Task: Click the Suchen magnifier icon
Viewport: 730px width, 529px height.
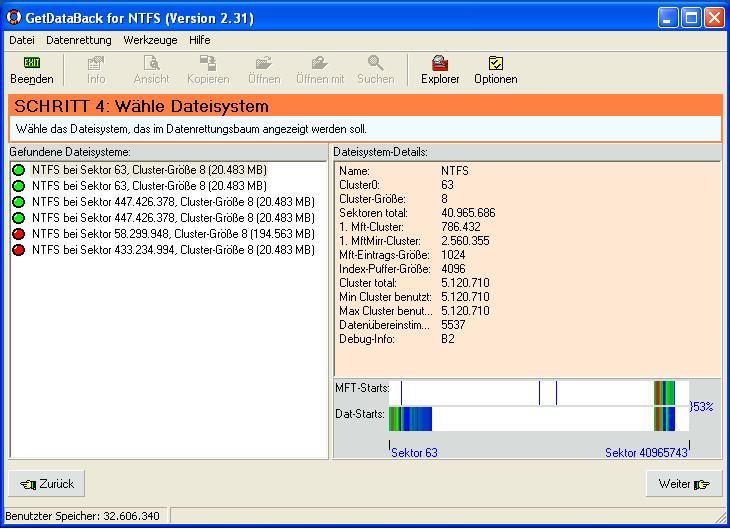Action: coord(376,63)
